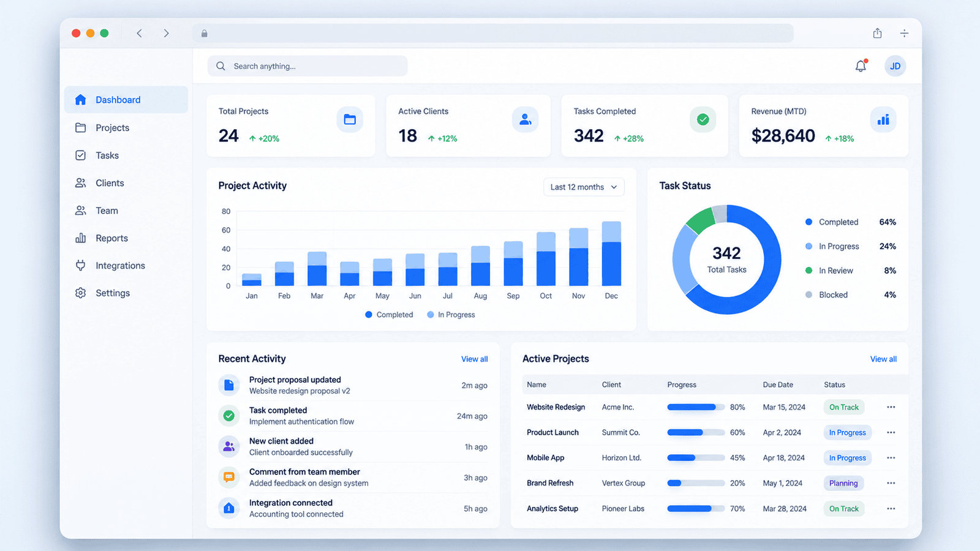This screenshot has width=980, height=551.
Task: Click the On Track badge for Analytics Setup
Action: coord(844,509)
